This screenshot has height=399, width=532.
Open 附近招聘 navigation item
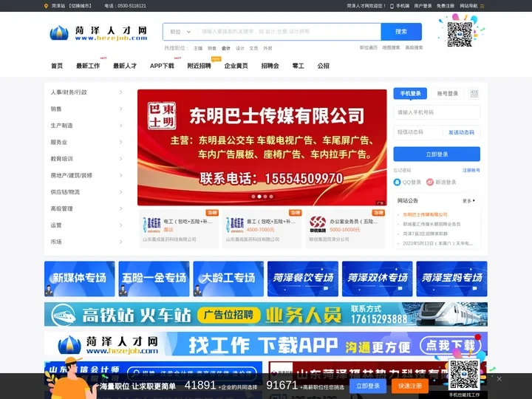point(199,66)
